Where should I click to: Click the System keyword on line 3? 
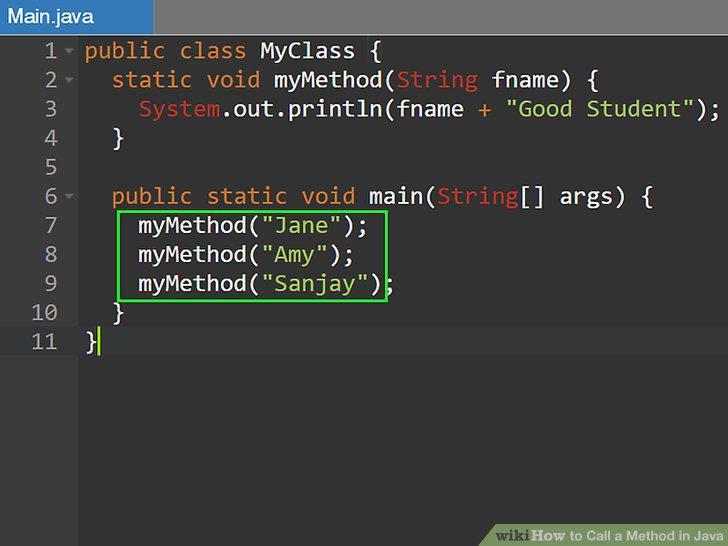pyautogui.click(x=180, y=110)
